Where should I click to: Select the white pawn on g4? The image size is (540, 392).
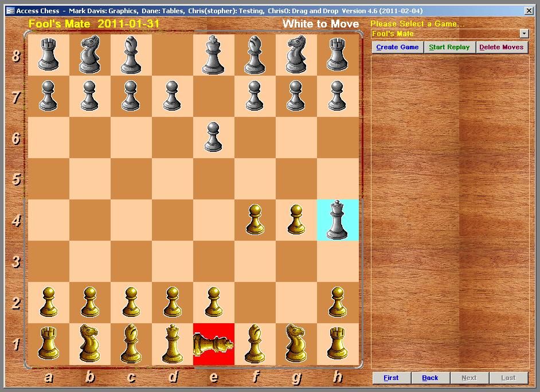pyautogui.click(x=296, y=219)
